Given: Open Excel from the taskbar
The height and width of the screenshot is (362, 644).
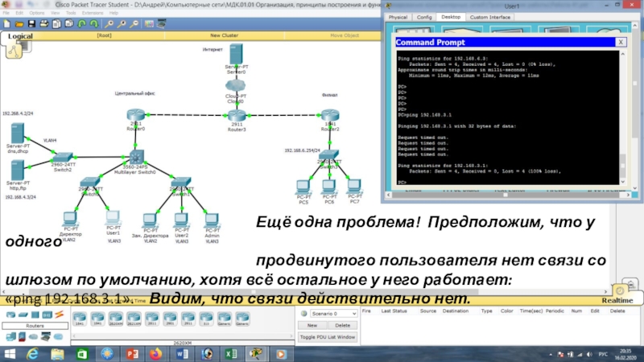Looking at the screenshot, I should pos(231,354).
